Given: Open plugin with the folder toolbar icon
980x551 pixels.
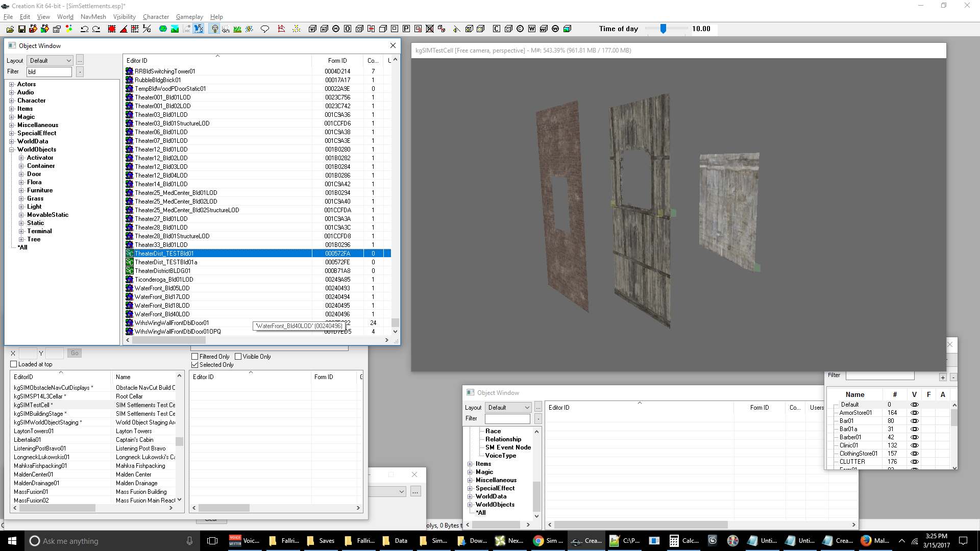Looking at the screenshot, I should coord(10,29).
